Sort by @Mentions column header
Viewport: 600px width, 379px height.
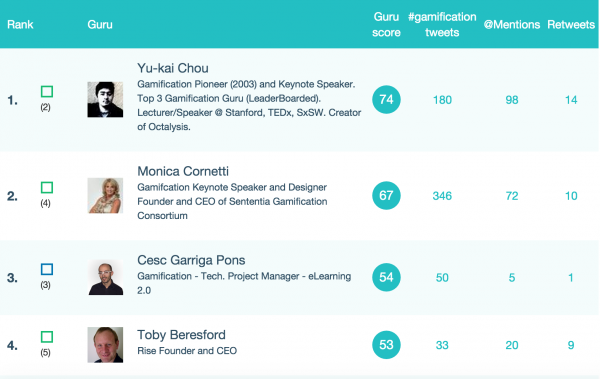[512, 25]
